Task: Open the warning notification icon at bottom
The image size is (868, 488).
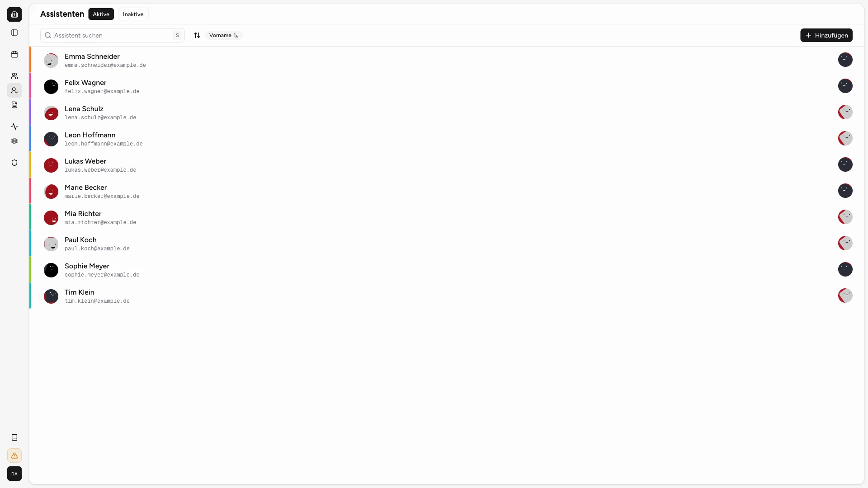Action: 14,455
